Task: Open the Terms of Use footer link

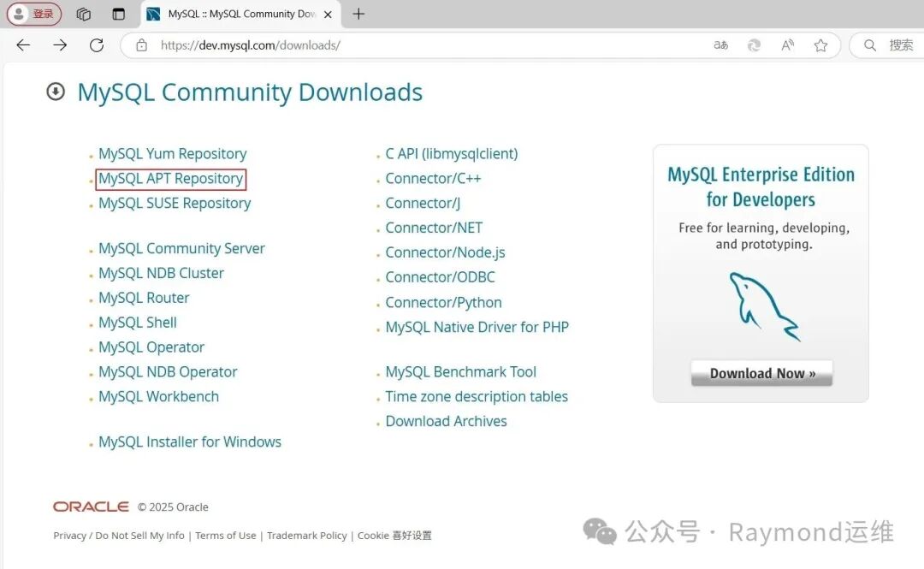Action: (226, 536)
